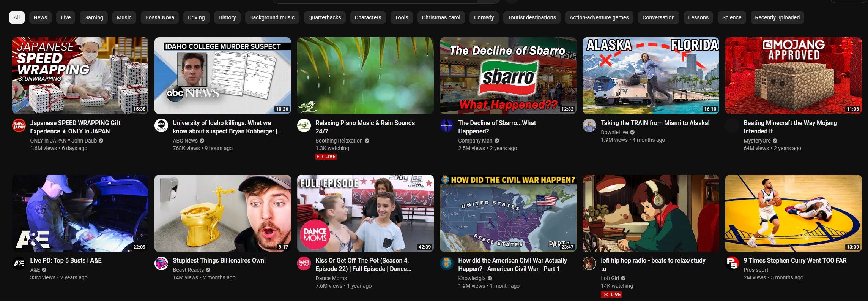The height and width of the screenshot is (301, 868).
Task: Select the Live filter chip
Action: coord(66,17)
